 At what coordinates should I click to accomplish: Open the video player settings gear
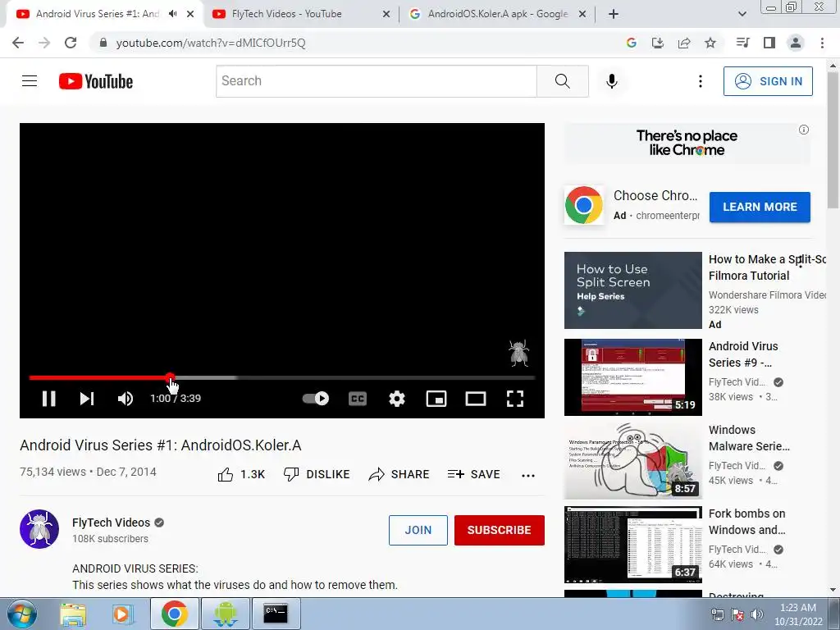pos(397,399)
